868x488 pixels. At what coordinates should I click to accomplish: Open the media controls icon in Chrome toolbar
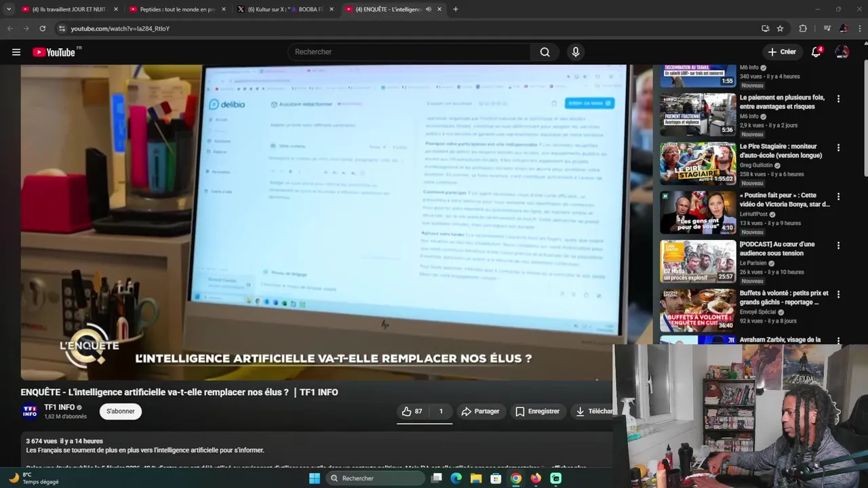(827, 28)
